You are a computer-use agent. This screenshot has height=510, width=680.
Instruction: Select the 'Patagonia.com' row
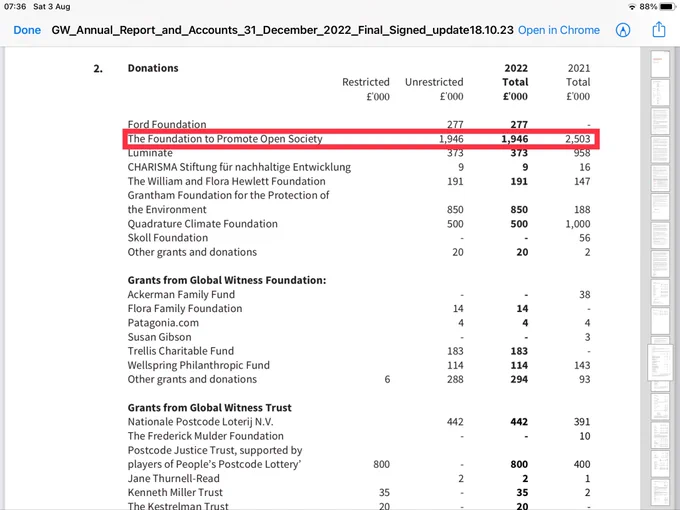tap(358, 323)
